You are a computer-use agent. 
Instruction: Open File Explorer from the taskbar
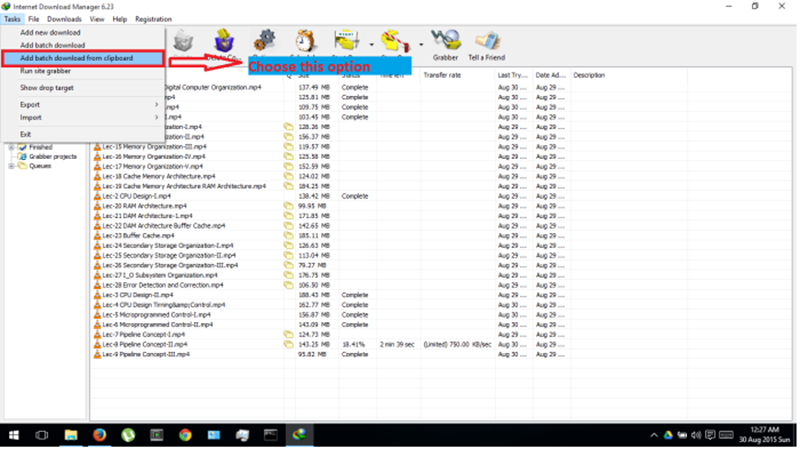71,435
